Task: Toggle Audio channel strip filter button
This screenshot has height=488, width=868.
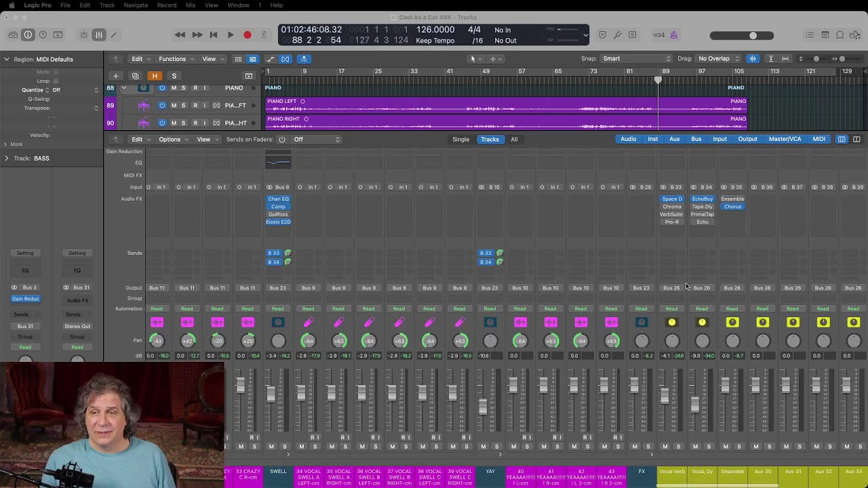Action: click(x=628, y=140)
